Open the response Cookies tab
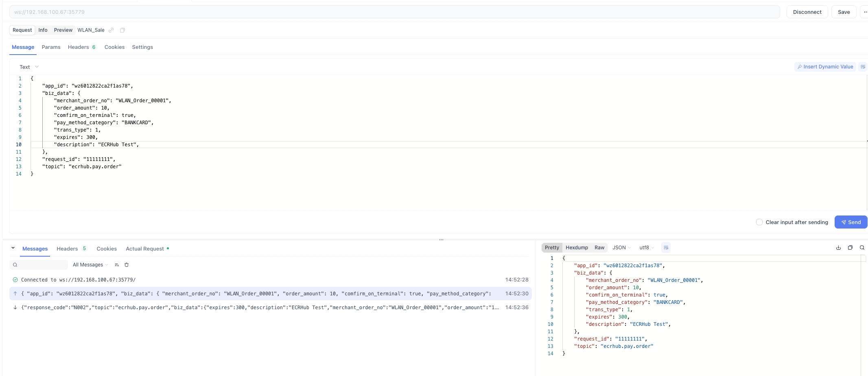Screen dimensions: 868x376 [107, 248]
